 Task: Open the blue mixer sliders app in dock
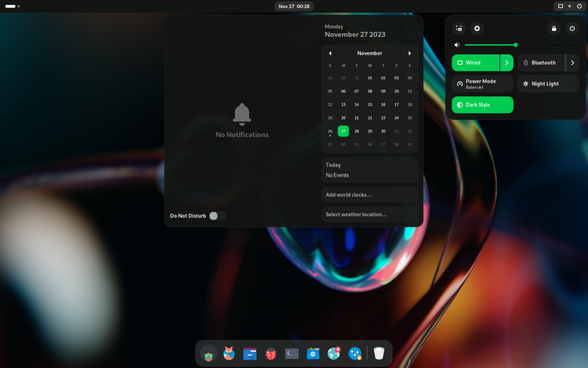click(x=355, y=354)
